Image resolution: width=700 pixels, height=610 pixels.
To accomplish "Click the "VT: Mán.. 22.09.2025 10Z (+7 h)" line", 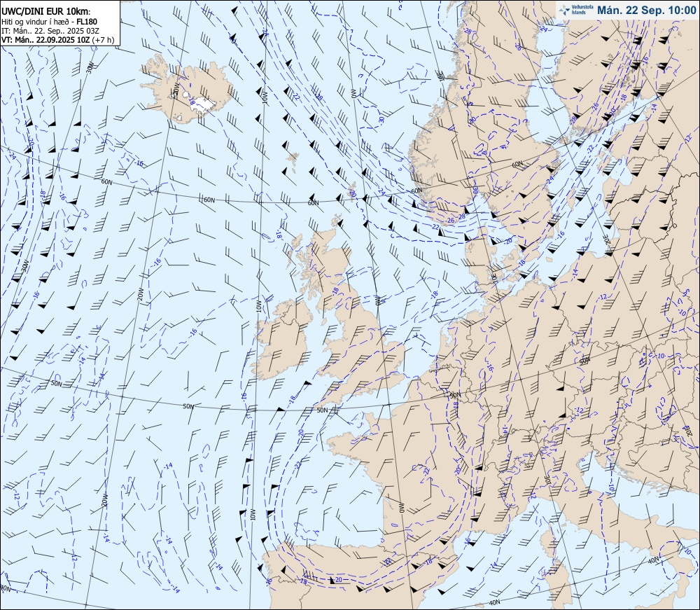I will 58,40.
